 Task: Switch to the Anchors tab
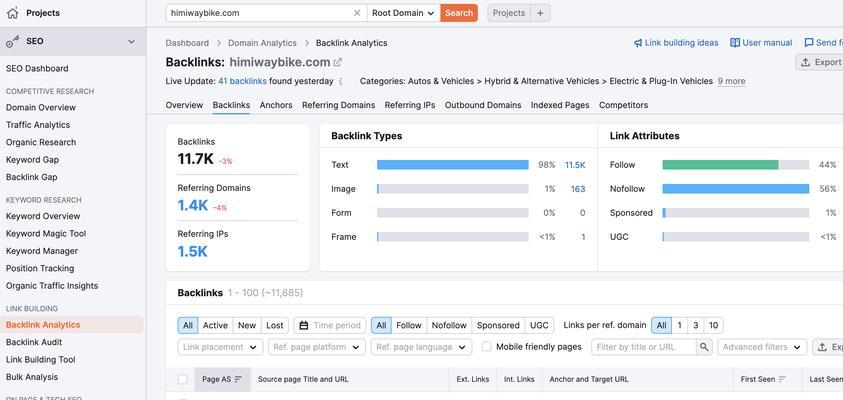click(x=276, y=105)
